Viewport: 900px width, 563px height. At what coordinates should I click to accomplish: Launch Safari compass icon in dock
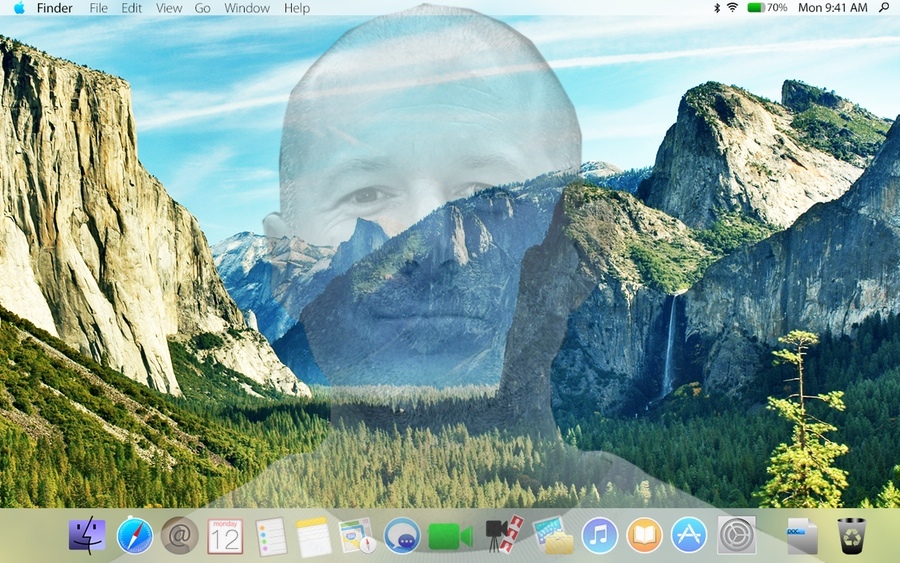(x=135, y=536)
